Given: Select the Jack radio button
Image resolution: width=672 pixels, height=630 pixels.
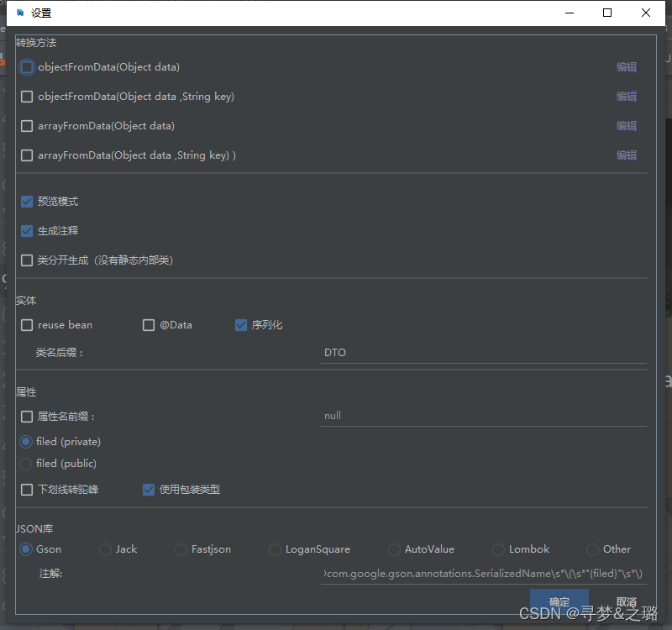Looking at the screenshot, I should click(105, 549).
